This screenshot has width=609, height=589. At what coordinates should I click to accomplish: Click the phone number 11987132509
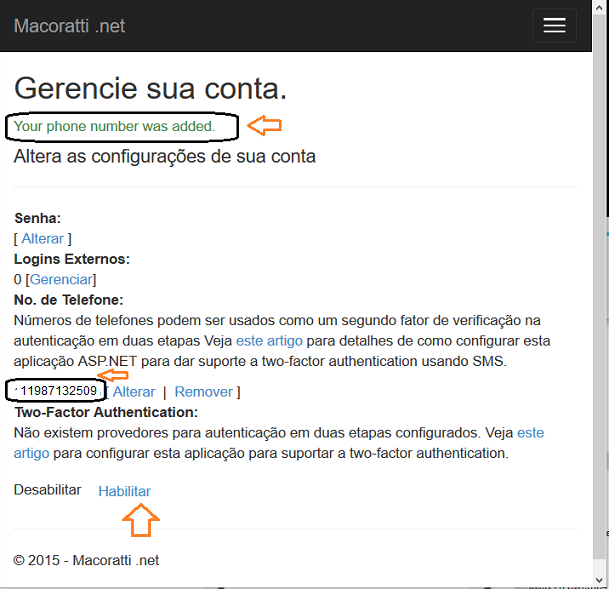(x=58, y=391)
